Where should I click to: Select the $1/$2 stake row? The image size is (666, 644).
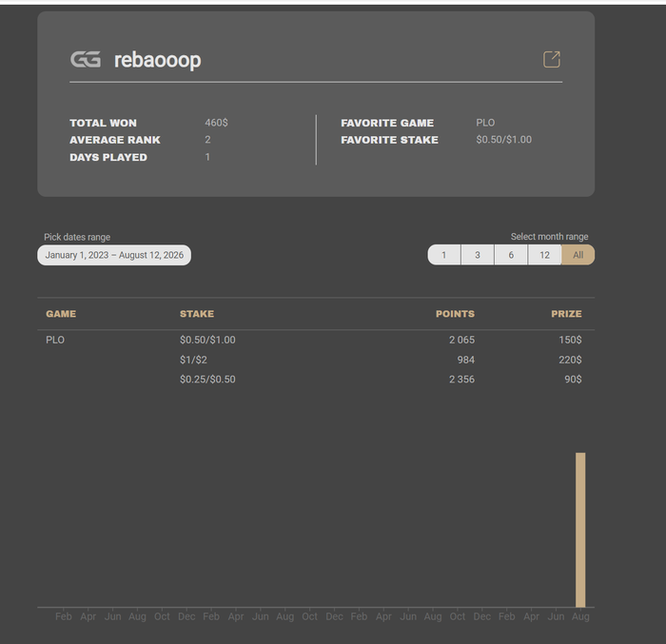coord(193,360)
